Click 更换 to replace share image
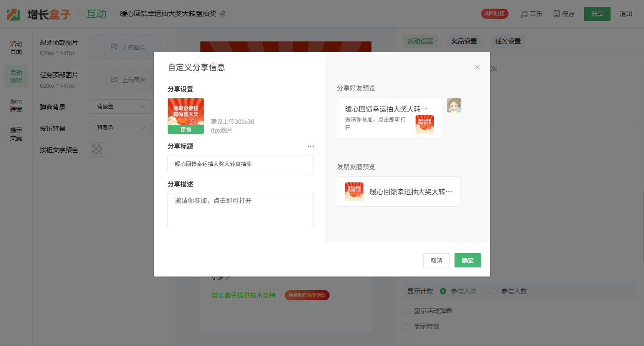Screen dimensions: 644x346 (x=186, y=129)
